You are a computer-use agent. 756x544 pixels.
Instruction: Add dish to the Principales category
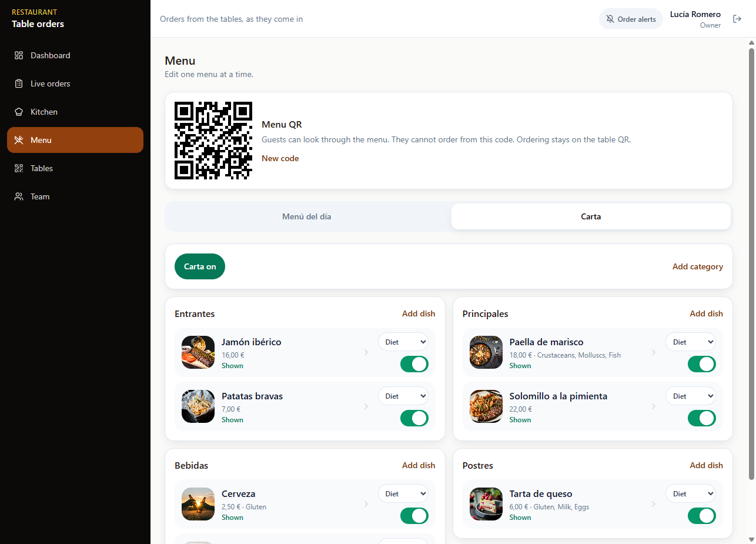point(707,313)
